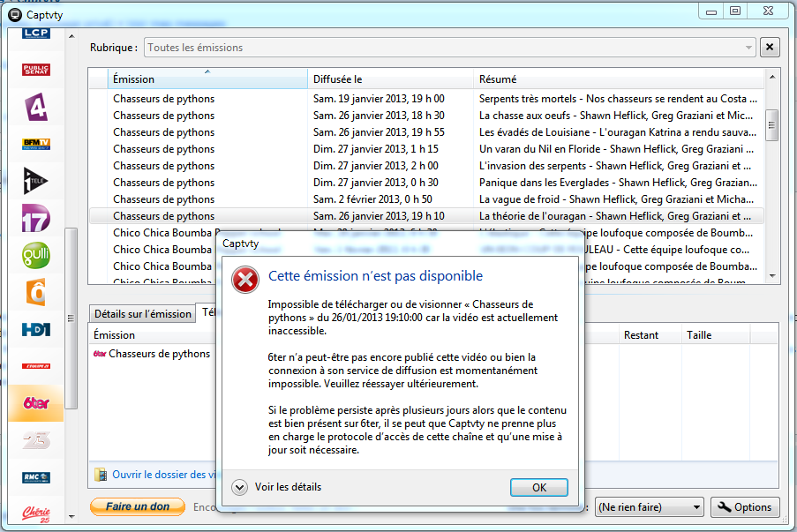Dismiss the error dialog with OK
Screen dimensions: 797x532
[x=538, y=487]
